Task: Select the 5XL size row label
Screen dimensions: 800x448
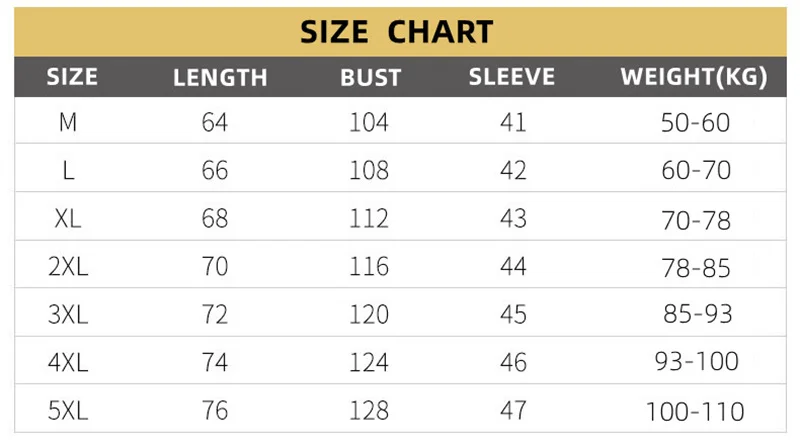Action: [x=68, y=410]
